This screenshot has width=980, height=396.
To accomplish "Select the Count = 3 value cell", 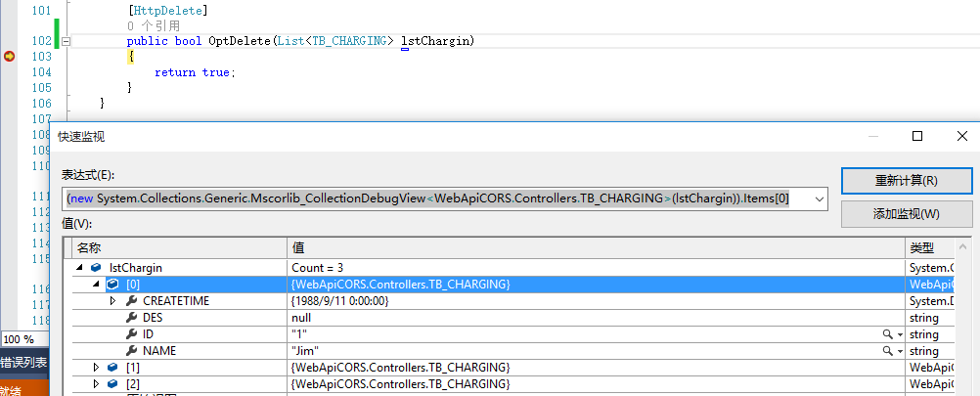I will click(x=597, y=268).
